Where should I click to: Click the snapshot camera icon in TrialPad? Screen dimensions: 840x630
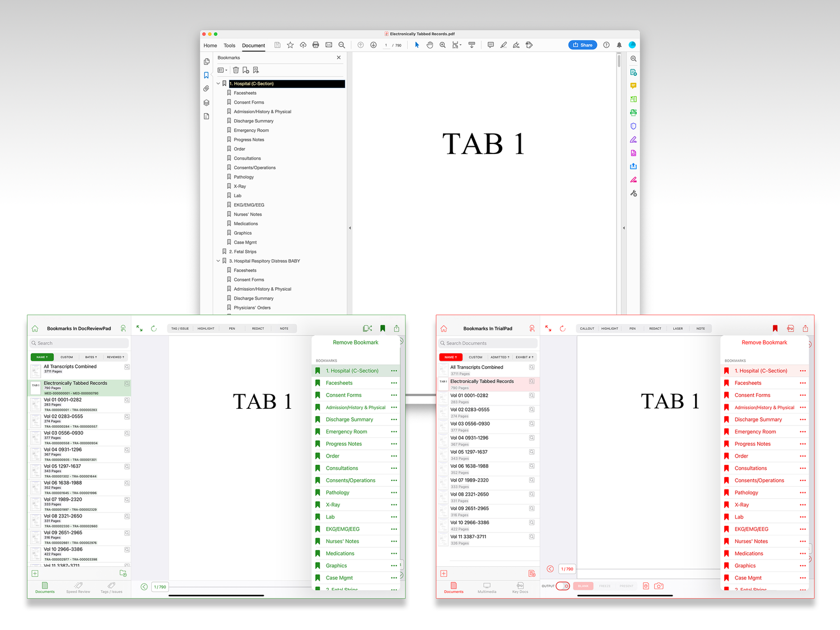659,586
